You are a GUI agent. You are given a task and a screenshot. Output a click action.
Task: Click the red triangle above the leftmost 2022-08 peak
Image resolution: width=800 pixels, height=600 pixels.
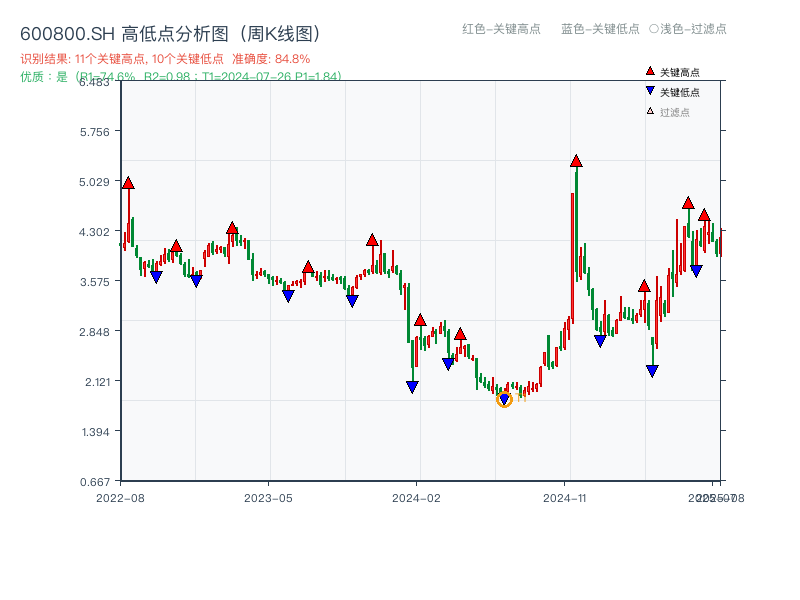tap(128, 183)
